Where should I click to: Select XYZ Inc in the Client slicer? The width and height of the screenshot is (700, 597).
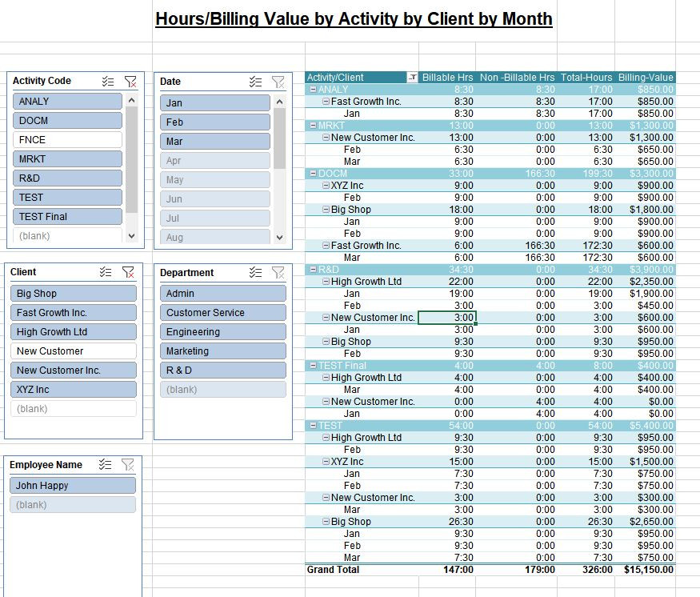[x=73, y=389]
